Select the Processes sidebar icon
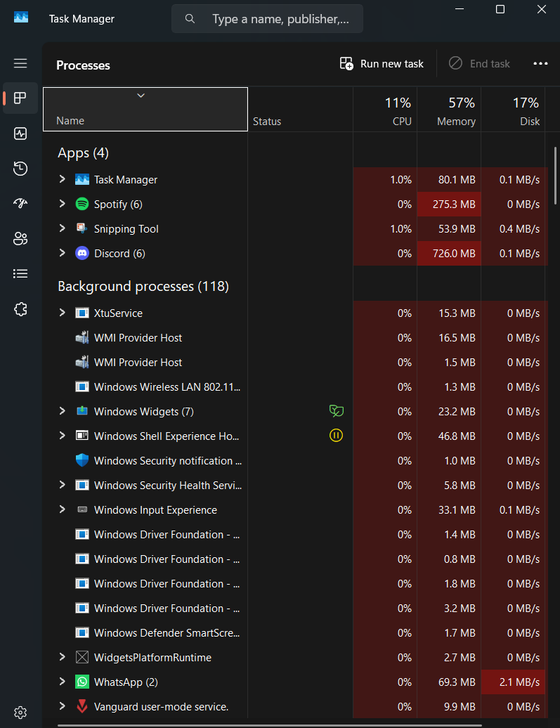This screenshot has width=560, height=728. tap(20, 98)
